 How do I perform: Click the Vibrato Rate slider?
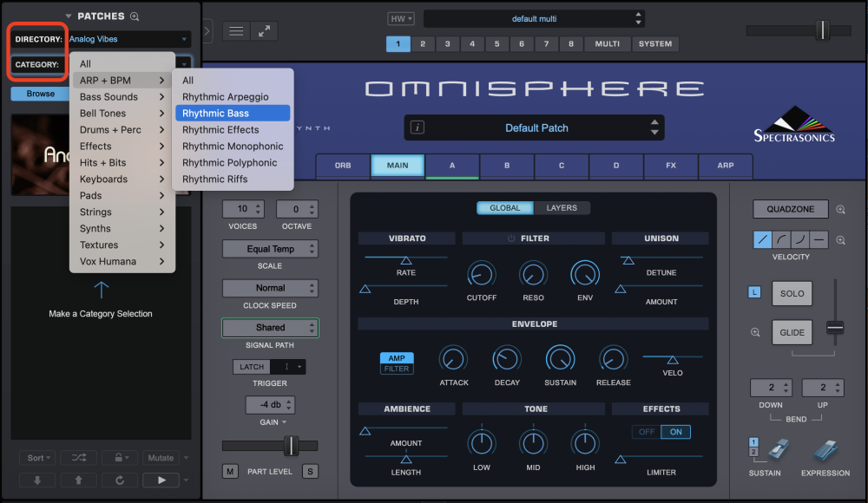pyautogui.click(x=405, y=259)
